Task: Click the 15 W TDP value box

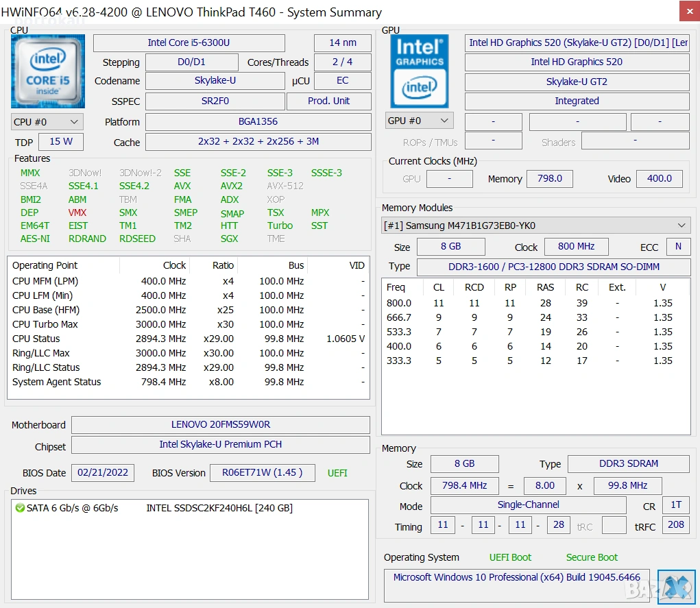Action: click(x=60, y=141)
